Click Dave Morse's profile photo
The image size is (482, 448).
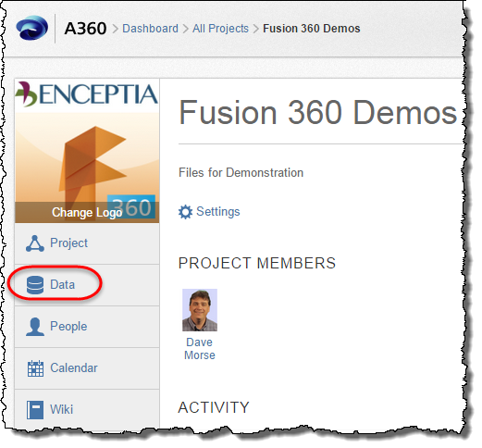[200, 310]
